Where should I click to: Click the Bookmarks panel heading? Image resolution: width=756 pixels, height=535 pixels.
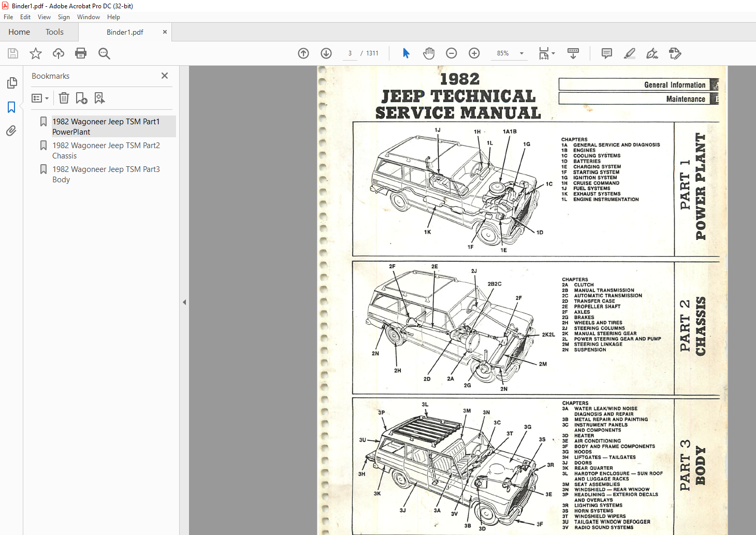click(x=50, y=76)
